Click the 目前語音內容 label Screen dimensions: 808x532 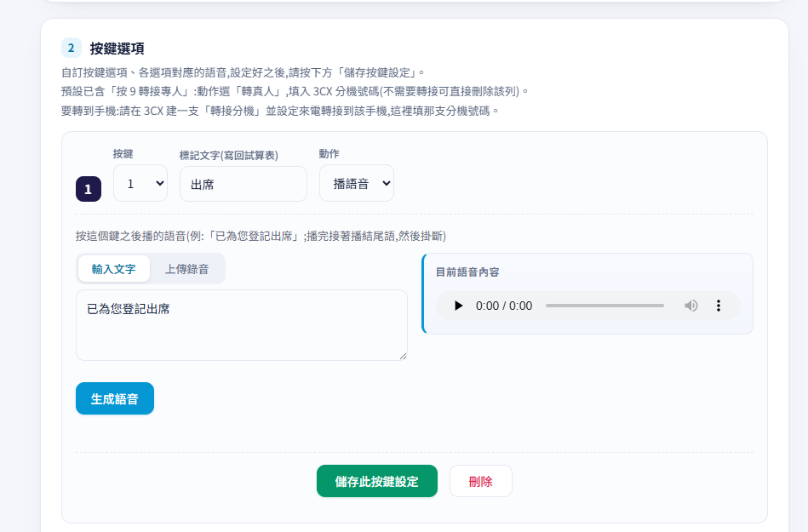pyautogui.click(x=467, y=272)
